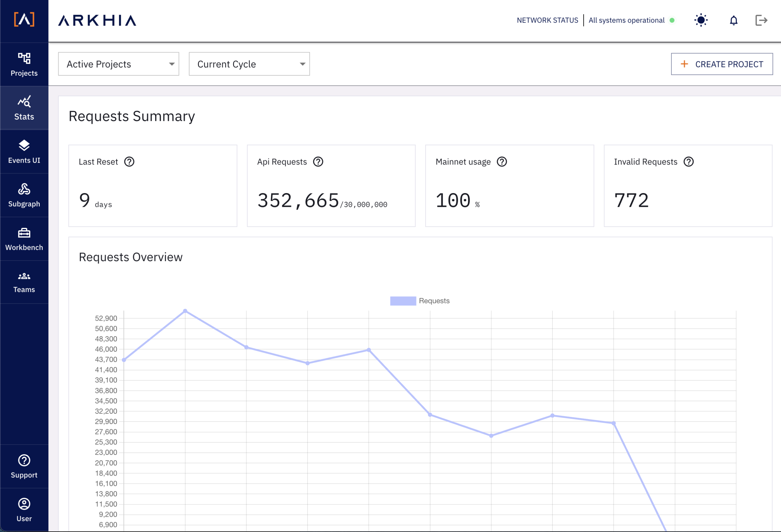
Task: Show Mainnet usage help tooltip icon
Action: point(502,162)
